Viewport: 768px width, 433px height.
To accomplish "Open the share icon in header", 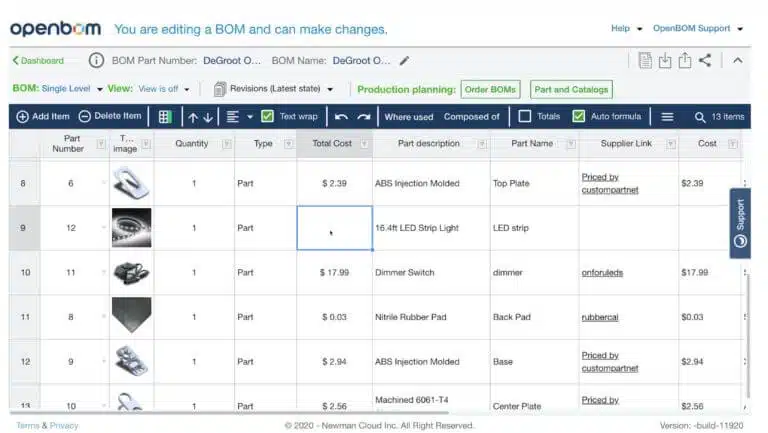I will pos(705,60).
